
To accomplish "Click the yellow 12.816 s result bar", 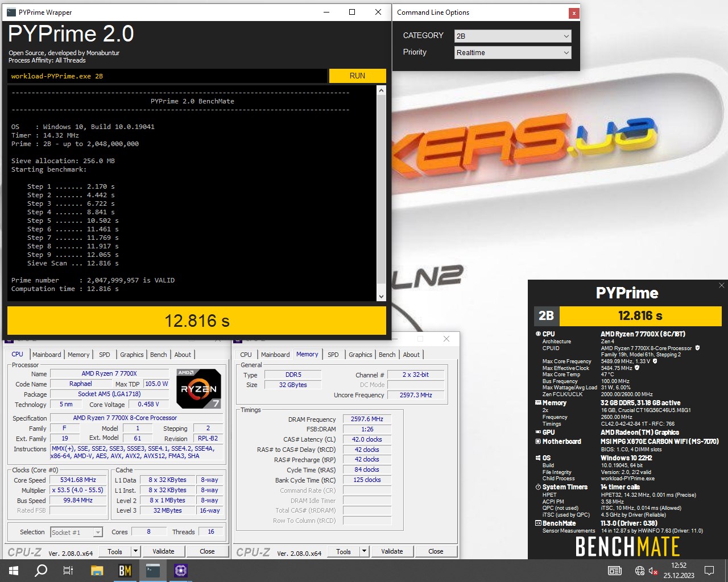I will (x=197, y=321).
